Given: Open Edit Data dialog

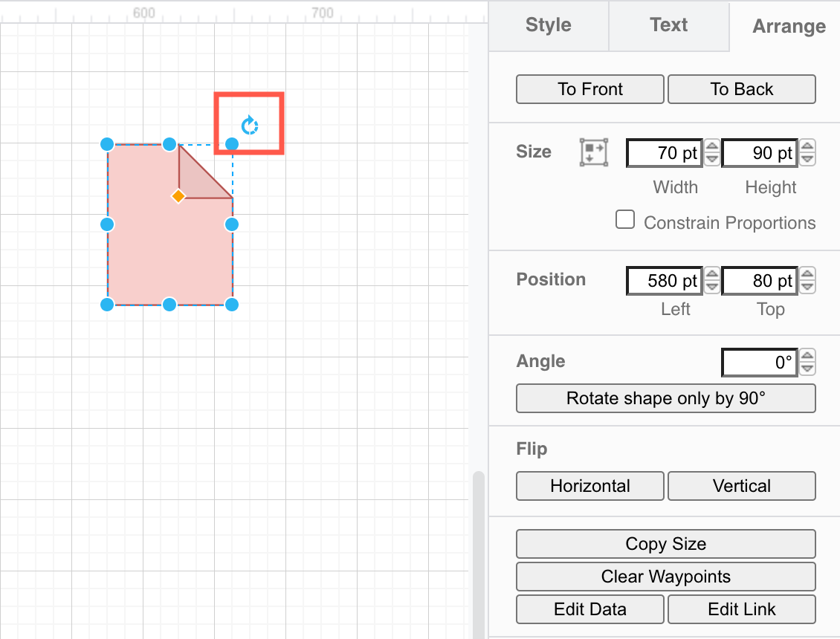Looking at the screenshot, I should 589,609.
